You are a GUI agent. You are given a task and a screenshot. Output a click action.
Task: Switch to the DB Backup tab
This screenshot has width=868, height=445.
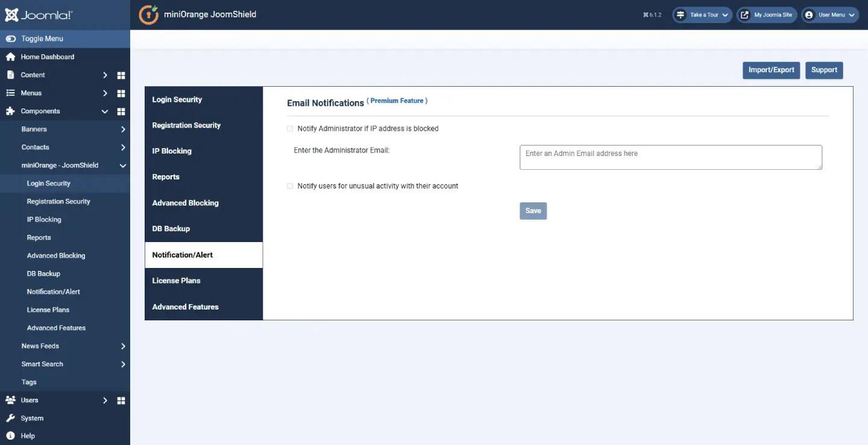(204, 229)
